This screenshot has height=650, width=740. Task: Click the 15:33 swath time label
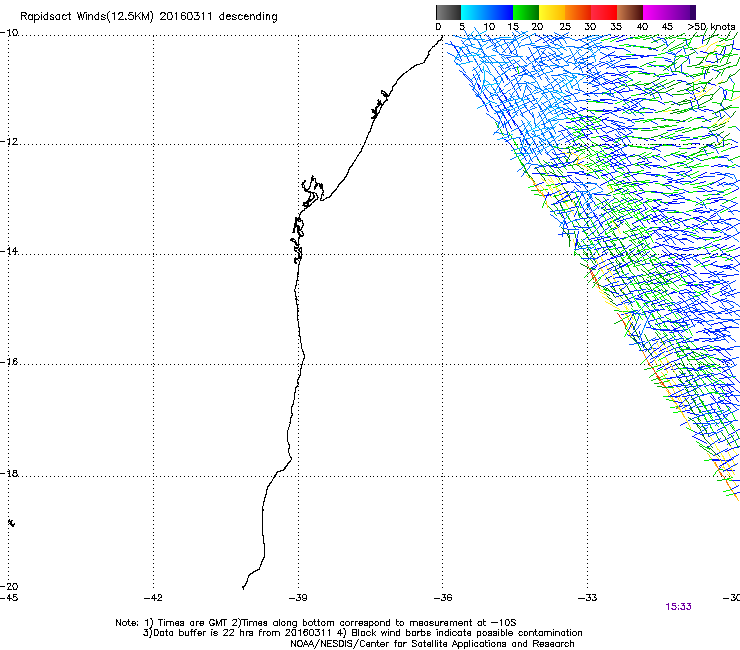point(678,607)
